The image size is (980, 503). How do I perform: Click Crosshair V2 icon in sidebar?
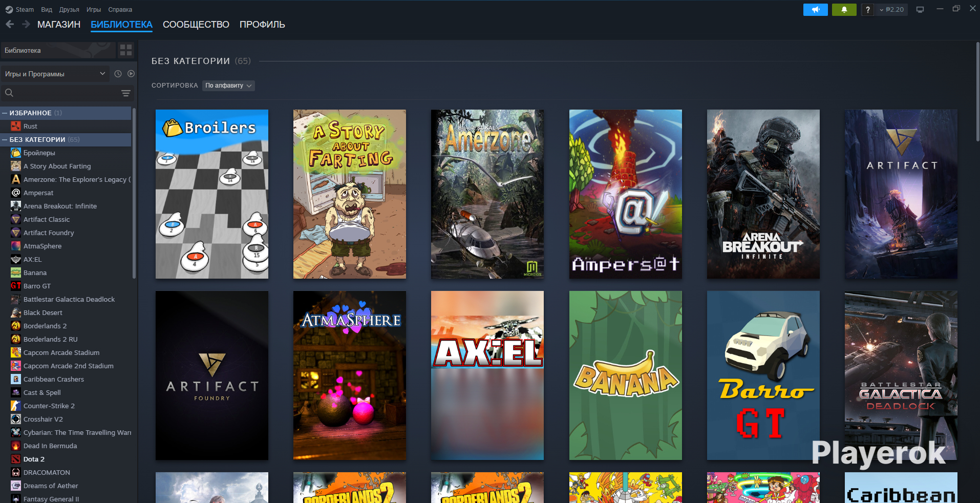click(x=16, y=419)
